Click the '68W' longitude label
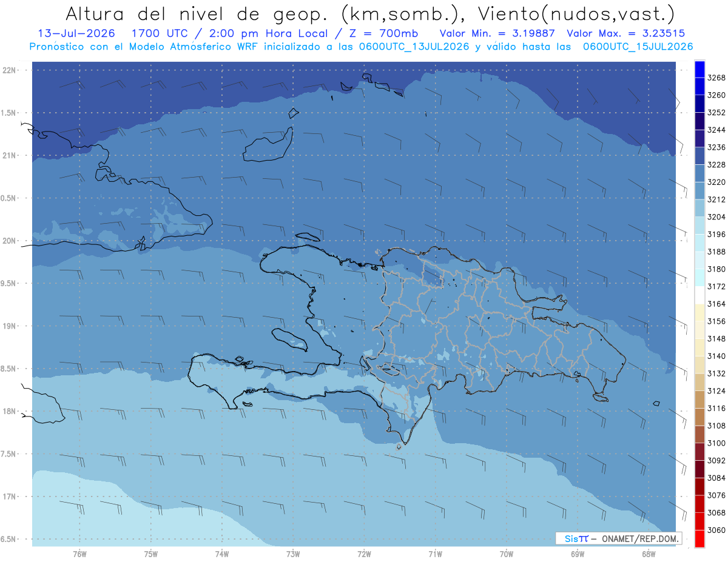The height and width of the screenshot is (562, 728). click(649, 554)
